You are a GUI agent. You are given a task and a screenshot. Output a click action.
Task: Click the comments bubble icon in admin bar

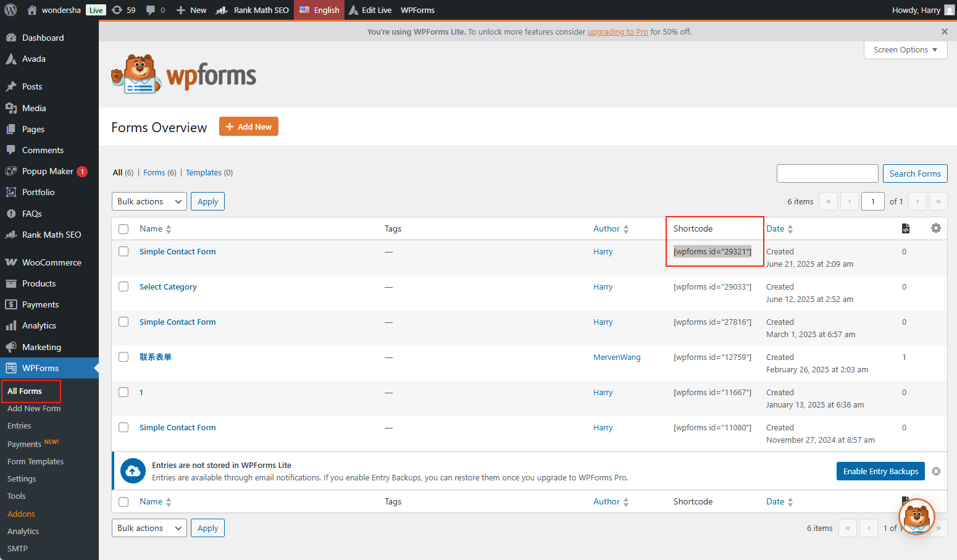(148, 10)
